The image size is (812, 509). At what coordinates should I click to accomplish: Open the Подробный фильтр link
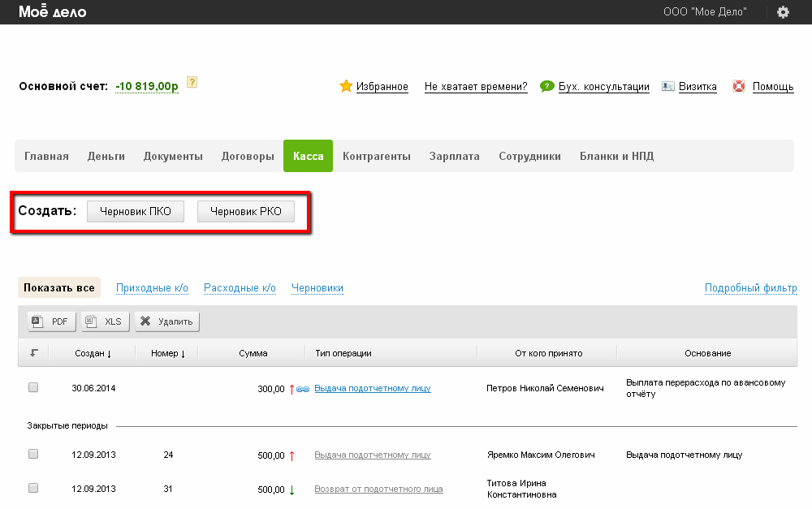[x=750, y=288]
